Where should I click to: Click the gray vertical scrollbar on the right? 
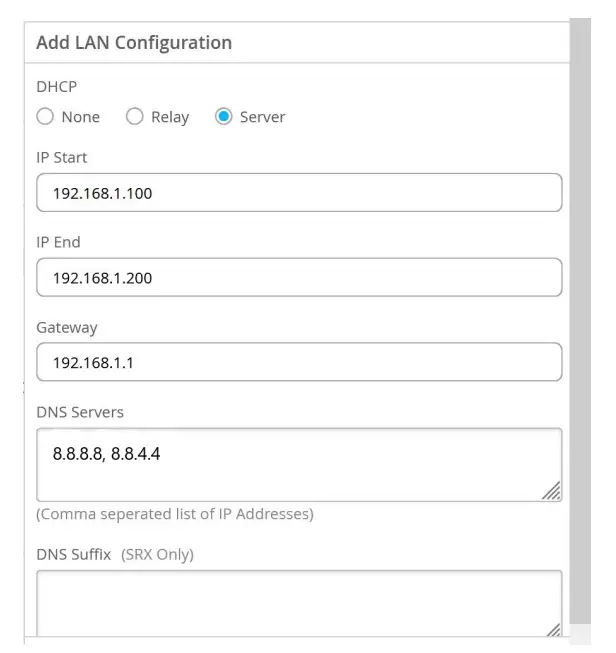click(x=580, y=320)
